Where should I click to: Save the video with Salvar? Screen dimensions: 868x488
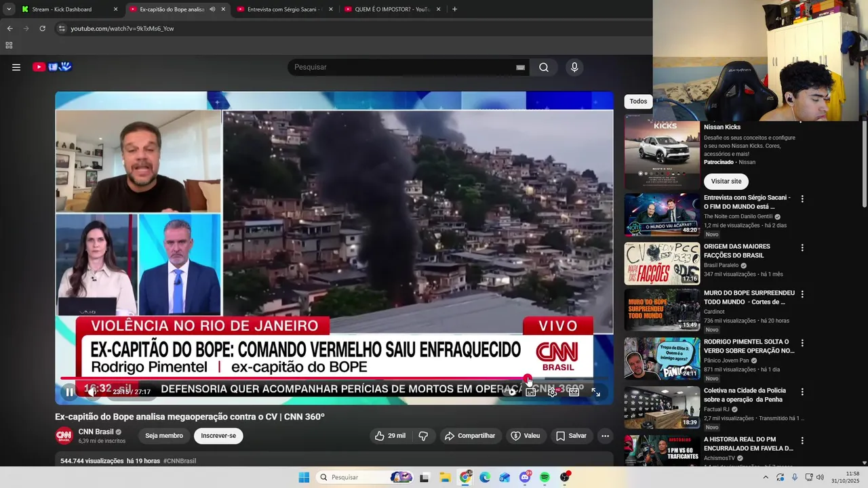[571, 436]
